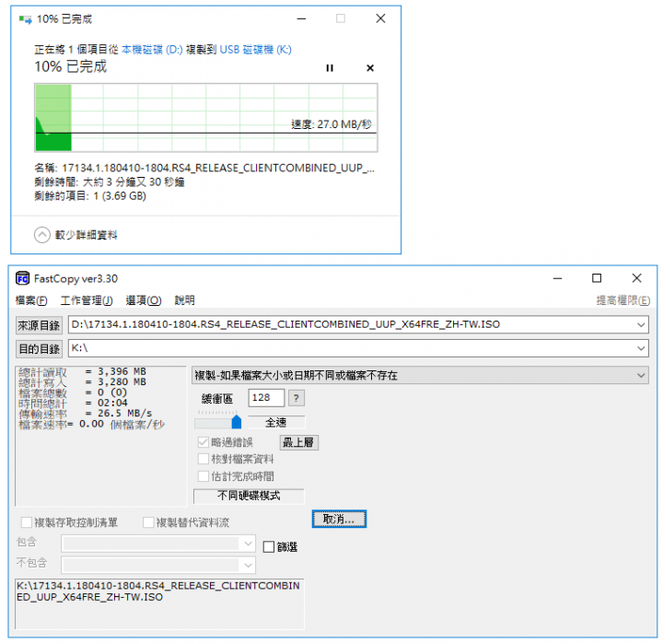Cancel the Windows copy with the X icon
The height and width of the screenshot is (644, 663).
(370, 67)
